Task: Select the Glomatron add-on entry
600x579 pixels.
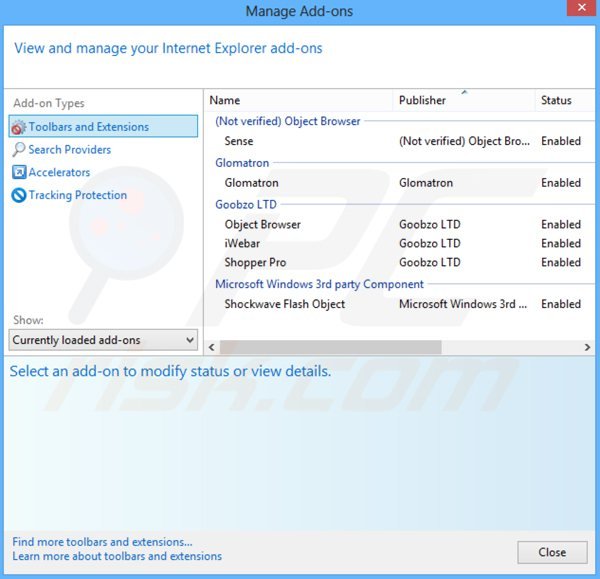Action: (251, 183)
